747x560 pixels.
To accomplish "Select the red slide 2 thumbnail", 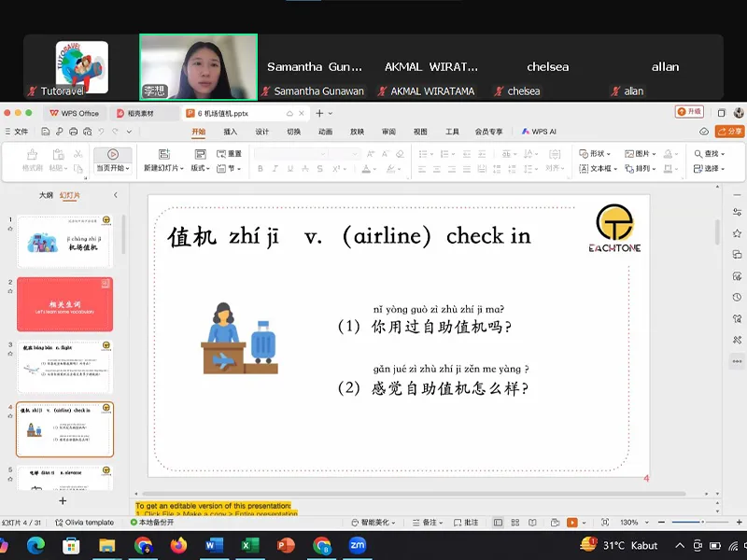I will point(64,303).
